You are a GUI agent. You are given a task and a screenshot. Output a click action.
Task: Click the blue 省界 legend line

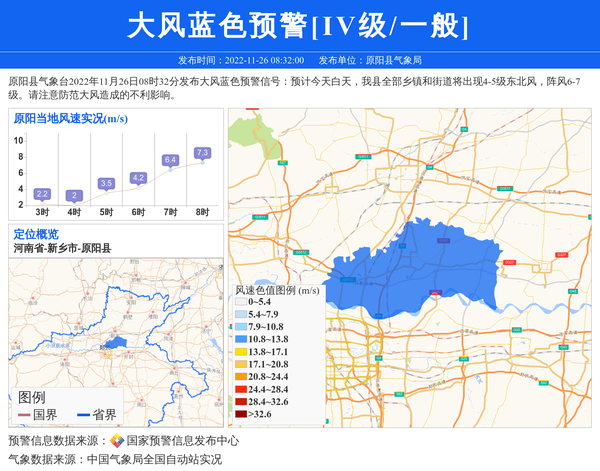[82, 415]
